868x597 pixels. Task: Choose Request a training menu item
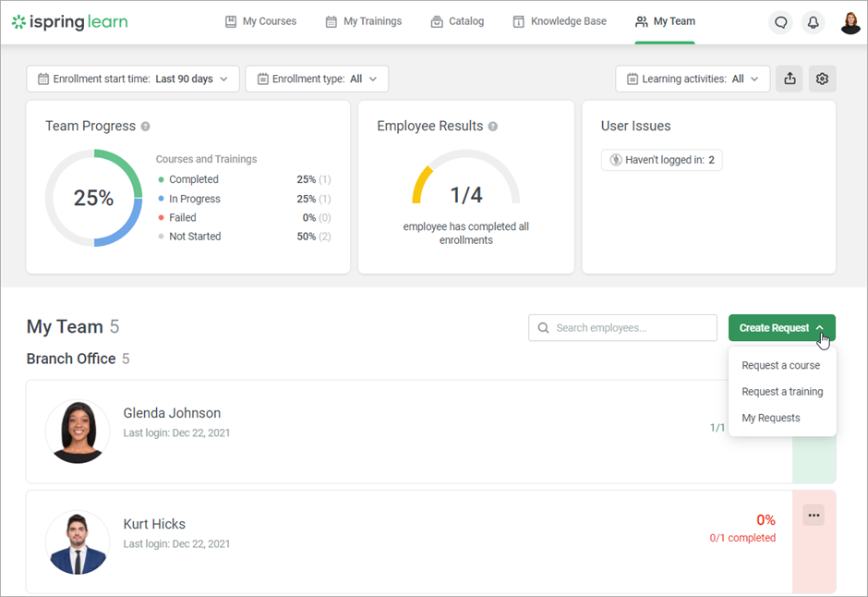[782, 392]
